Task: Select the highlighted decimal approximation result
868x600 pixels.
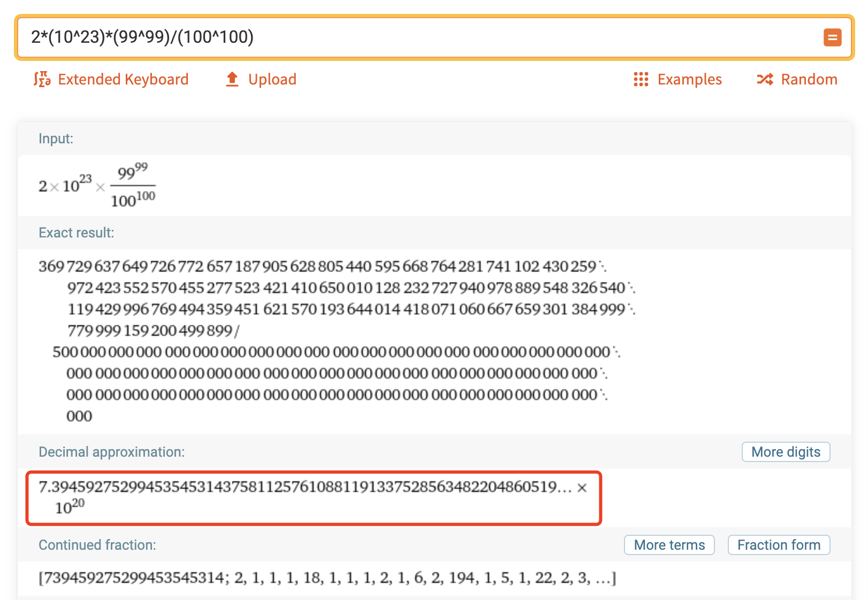Action: pos(313,497)
